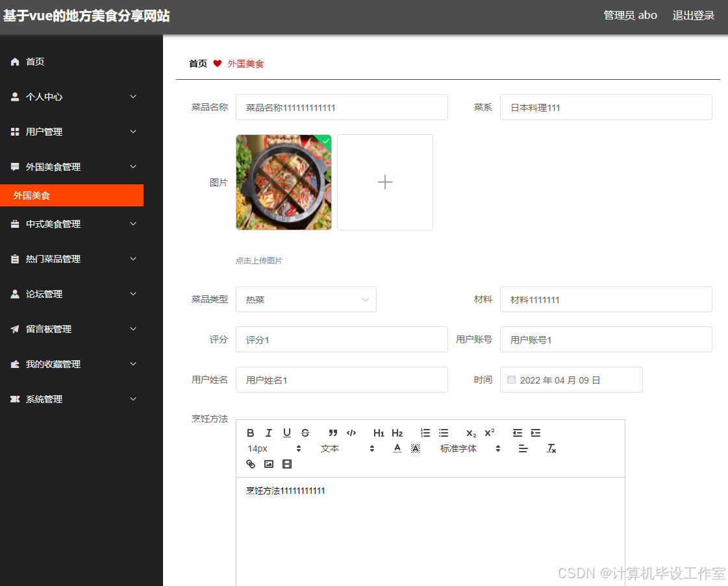Insert ordered numbered list
728x586 pixels.
(x=425, y=433)
